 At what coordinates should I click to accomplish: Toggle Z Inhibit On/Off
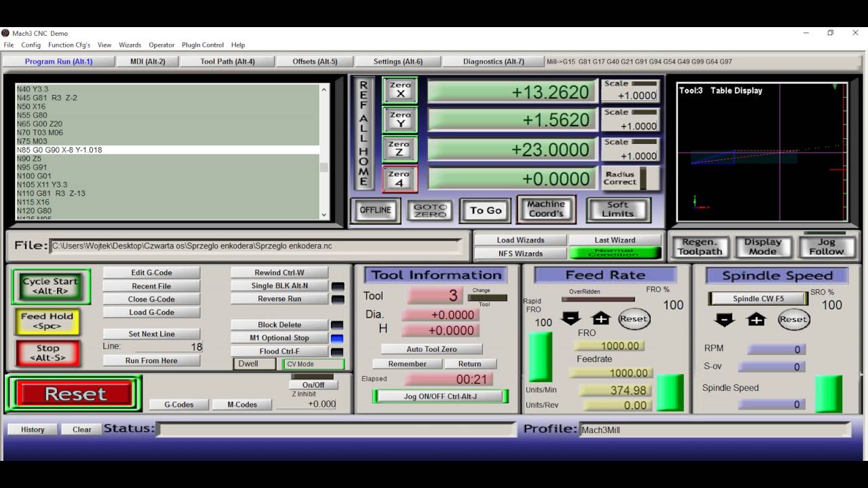coord(313,385)
